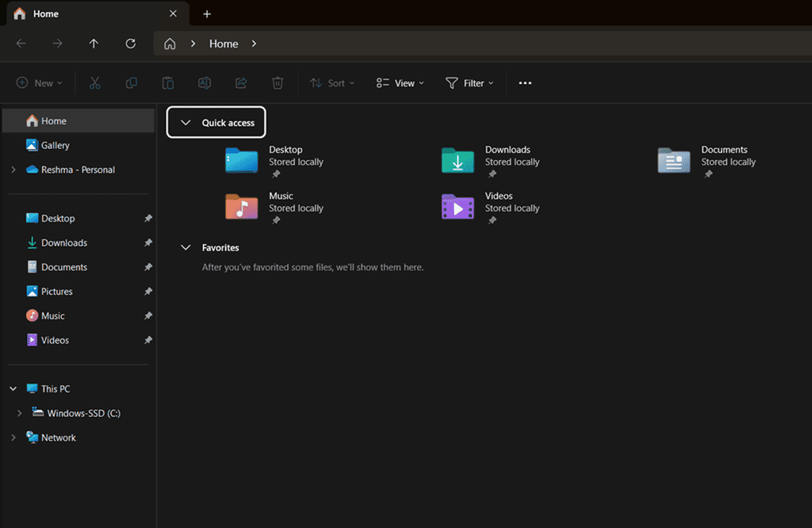Go up one directory level

coord(94,44)
